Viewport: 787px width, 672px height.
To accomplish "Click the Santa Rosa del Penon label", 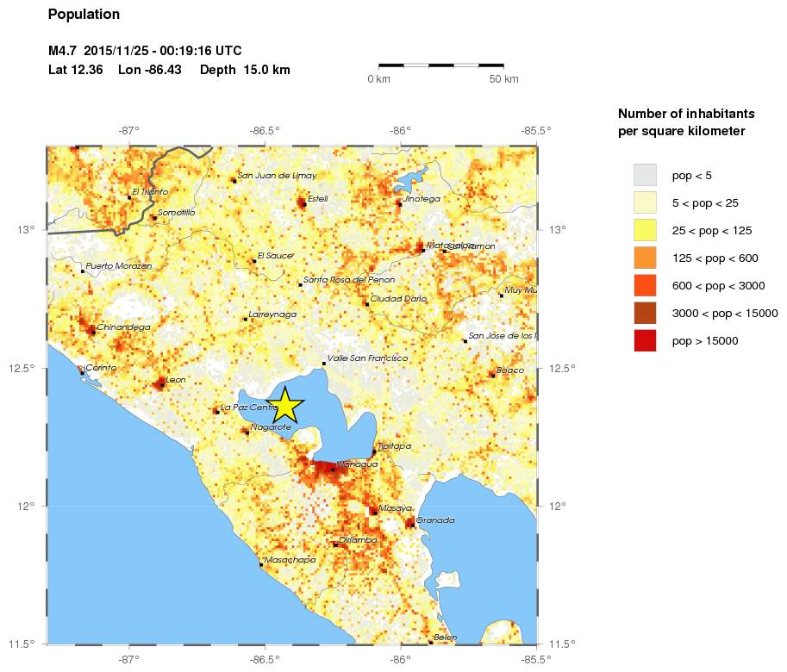I will [x=349, y=279].
